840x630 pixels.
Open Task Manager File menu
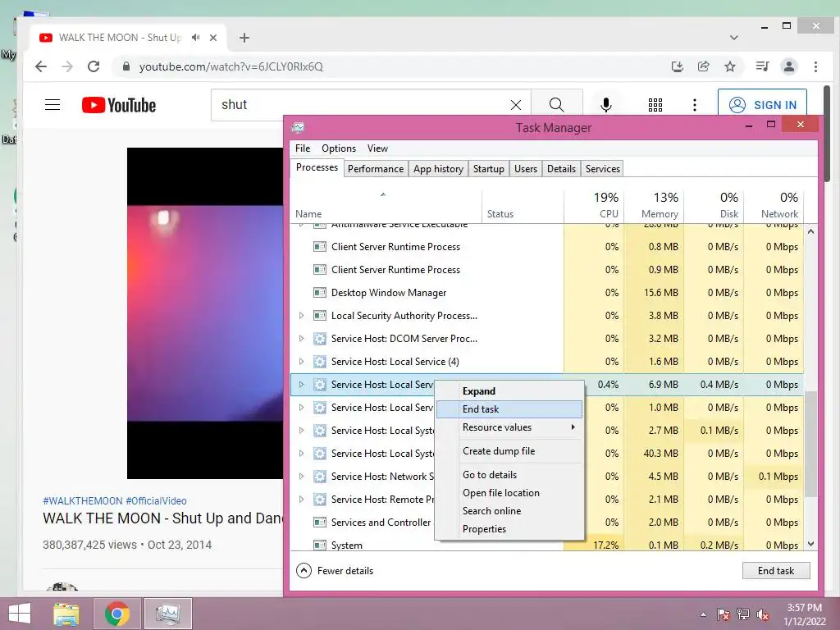tap(303, 148)
